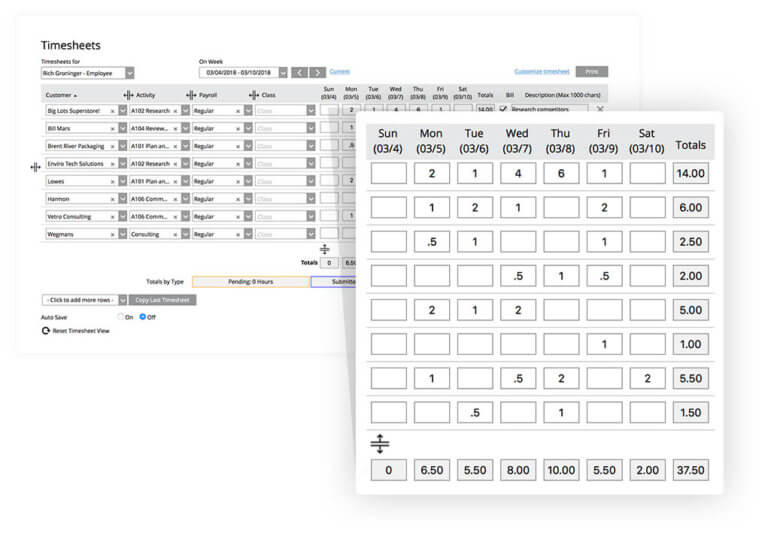This screenshot has height=542, width=768.
Task: Check the Bill checkbox in the Big Lots row
Action: coord(503,109)
